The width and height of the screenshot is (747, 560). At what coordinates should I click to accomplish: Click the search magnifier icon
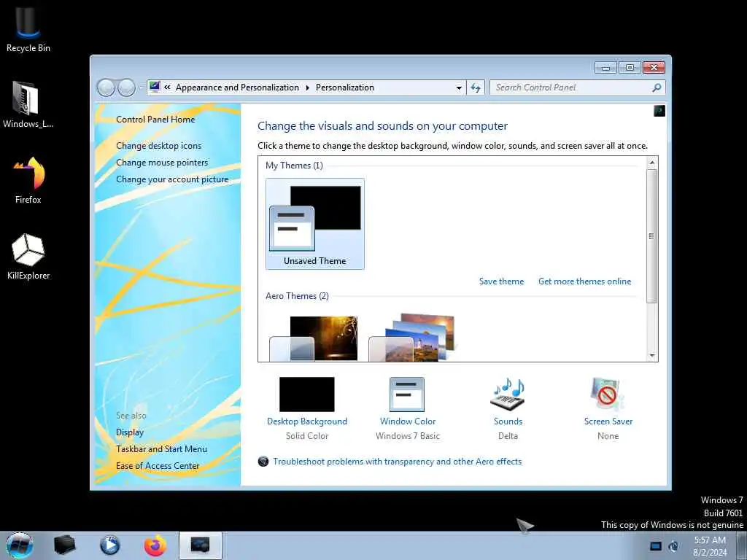coord(657,87)
